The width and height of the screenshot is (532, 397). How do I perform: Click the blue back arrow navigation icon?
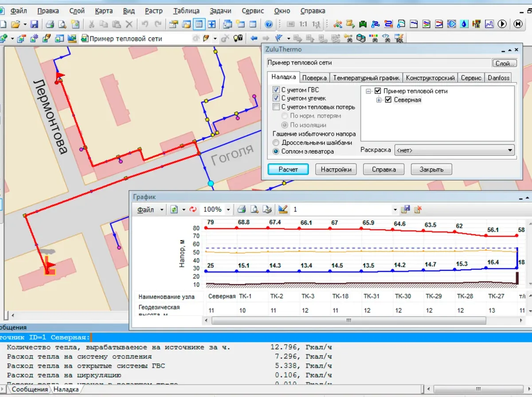tap(254, 39)
